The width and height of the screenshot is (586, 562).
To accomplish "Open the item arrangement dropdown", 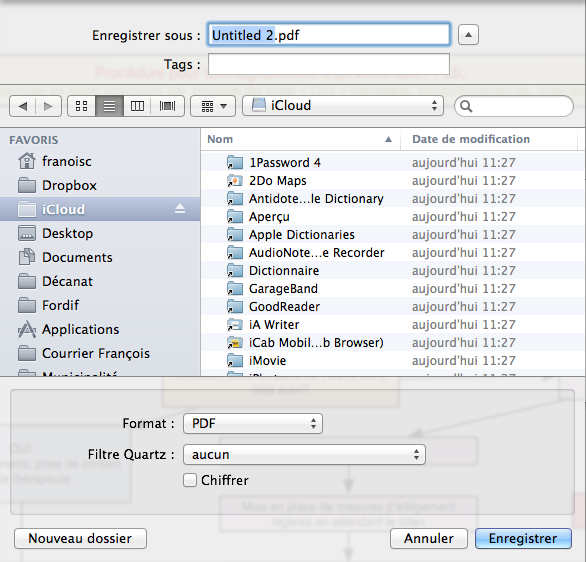I will (x=213, y=106).
